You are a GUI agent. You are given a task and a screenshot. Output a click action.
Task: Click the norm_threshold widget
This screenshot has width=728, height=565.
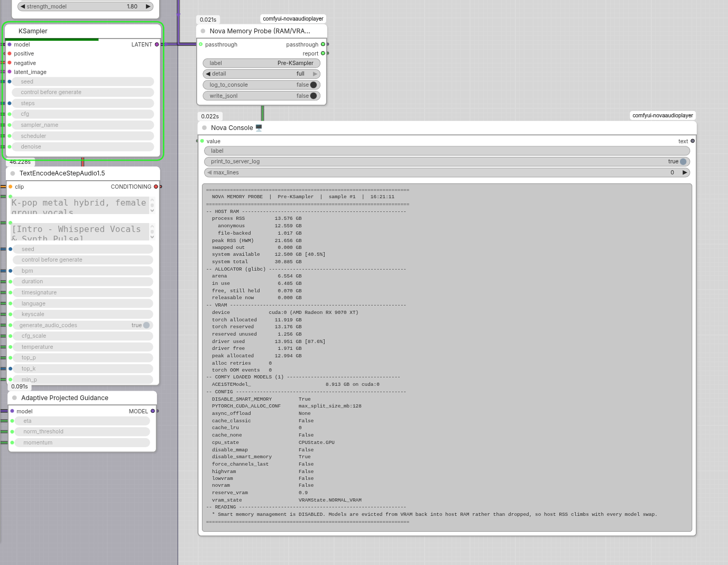pyautogui.click(x=82, y=431)
